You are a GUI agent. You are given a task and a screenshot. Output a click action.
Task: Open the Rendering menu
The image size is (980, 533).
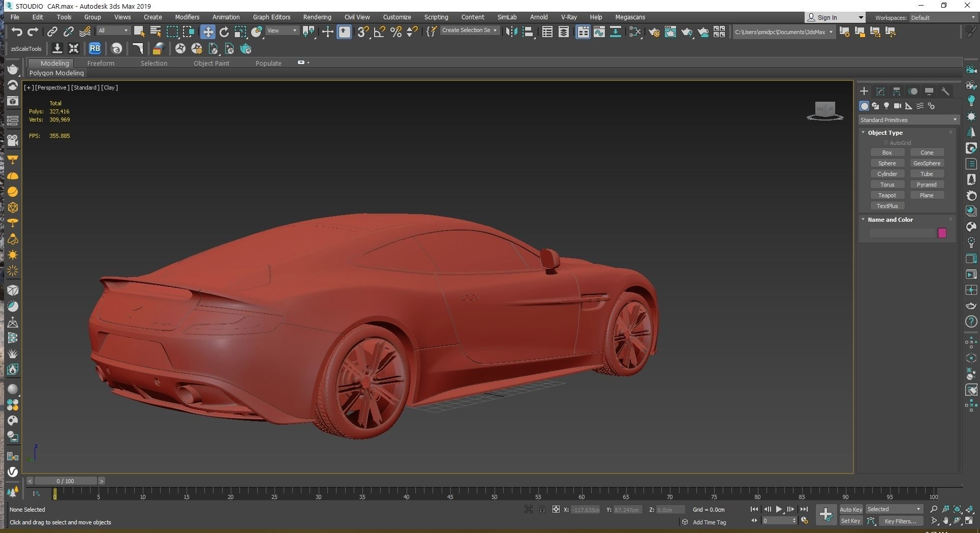click(x=317, y=17)
